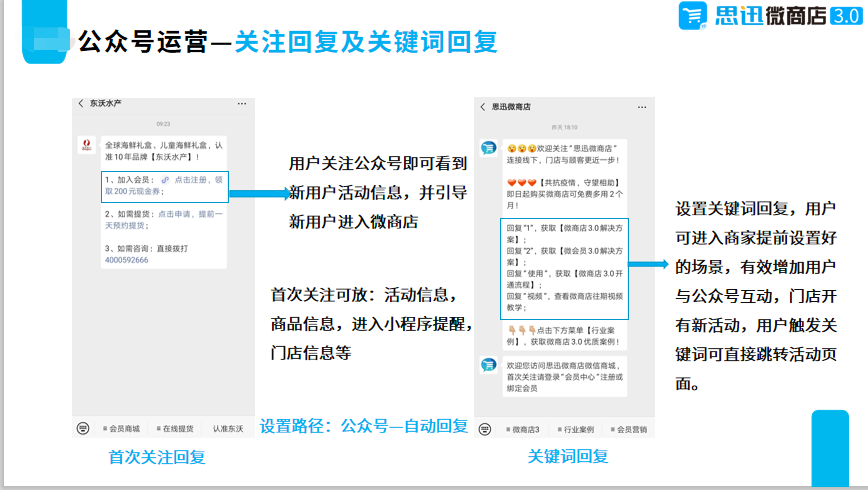Click the 首次关注回复 caption
Viewport: 868px width, 490px height.
pos(157,457)
